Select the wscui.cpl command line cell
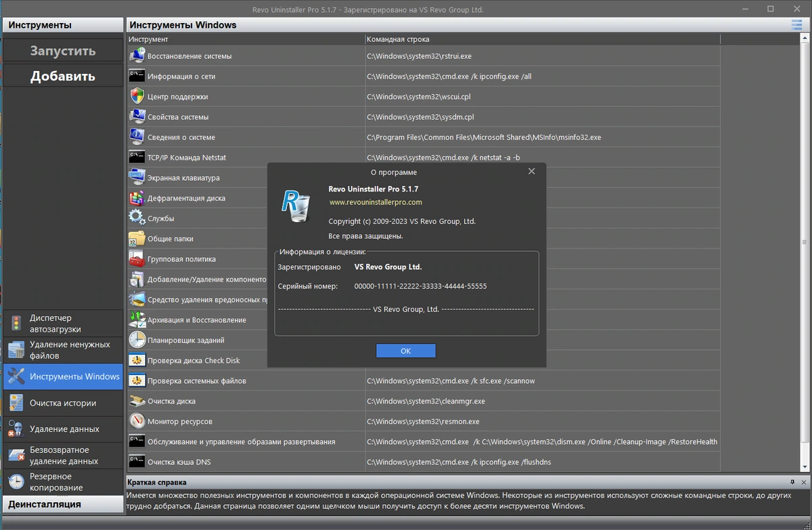812x530 pixels. [x=543, y=96]
